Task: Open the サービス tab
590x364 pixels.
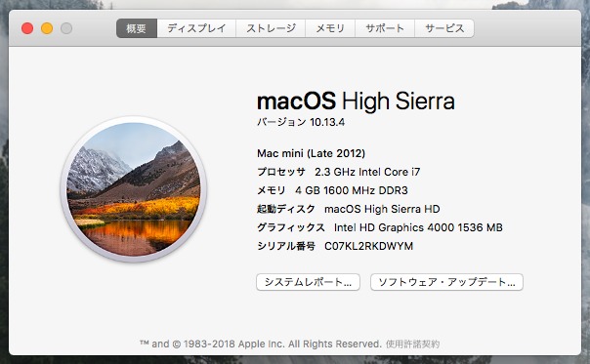Action: point(444,28)
